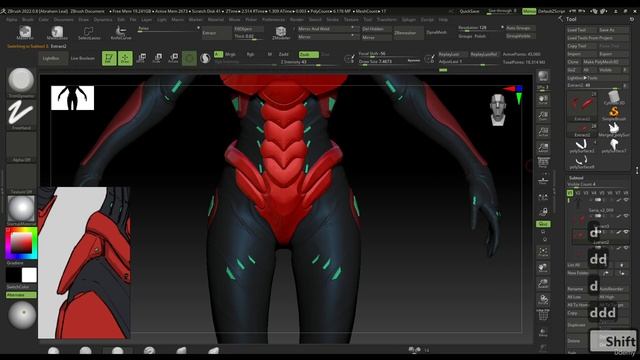
Task: Adjust the Z Intensity slider
Action: click(308, 62)
